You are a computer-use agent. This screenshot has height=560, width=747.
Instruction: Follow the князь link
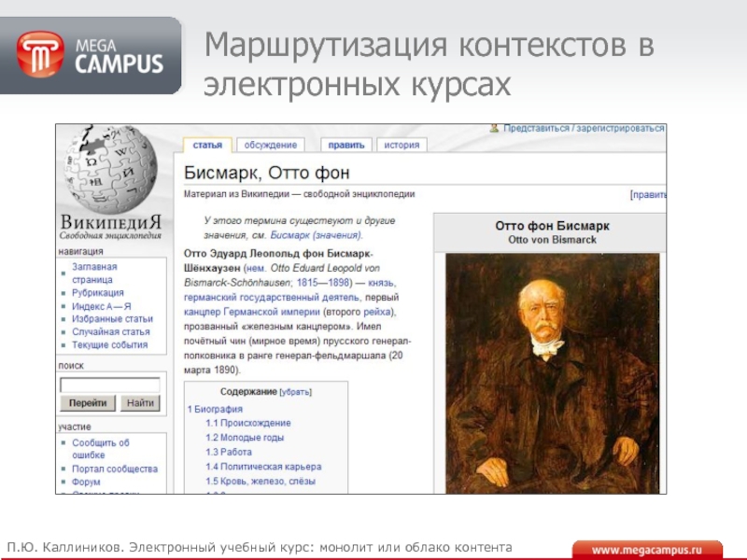(x=381, y=283)
